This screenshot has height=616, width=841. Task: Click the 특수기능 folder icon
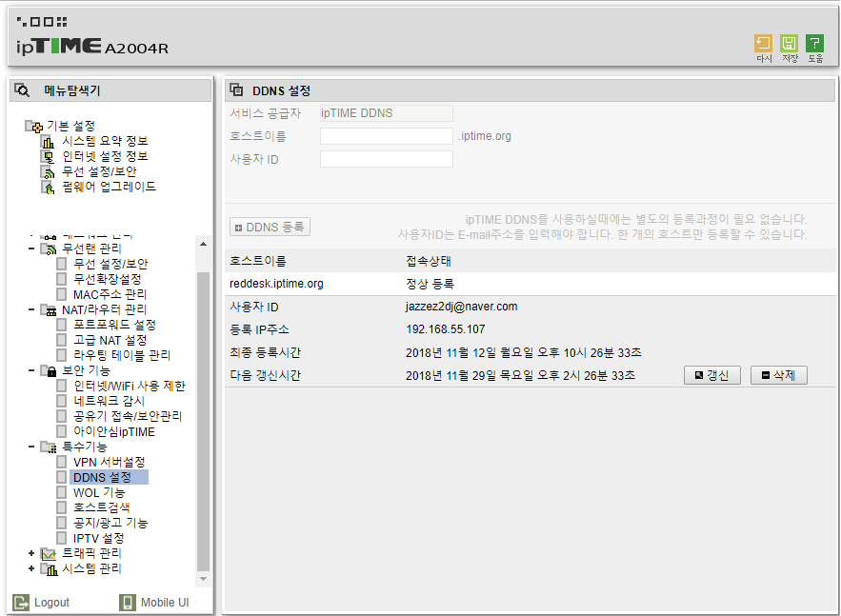point(49,447)
